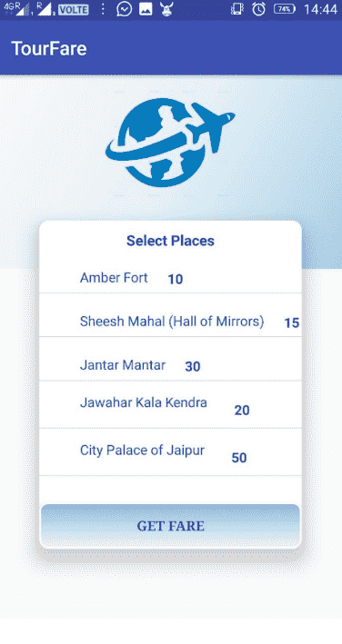Image resolution: width=342 pixels, height=644 pixels.
Task: Tap the image notification icon in status bar
Action: (x=146, y=9)
